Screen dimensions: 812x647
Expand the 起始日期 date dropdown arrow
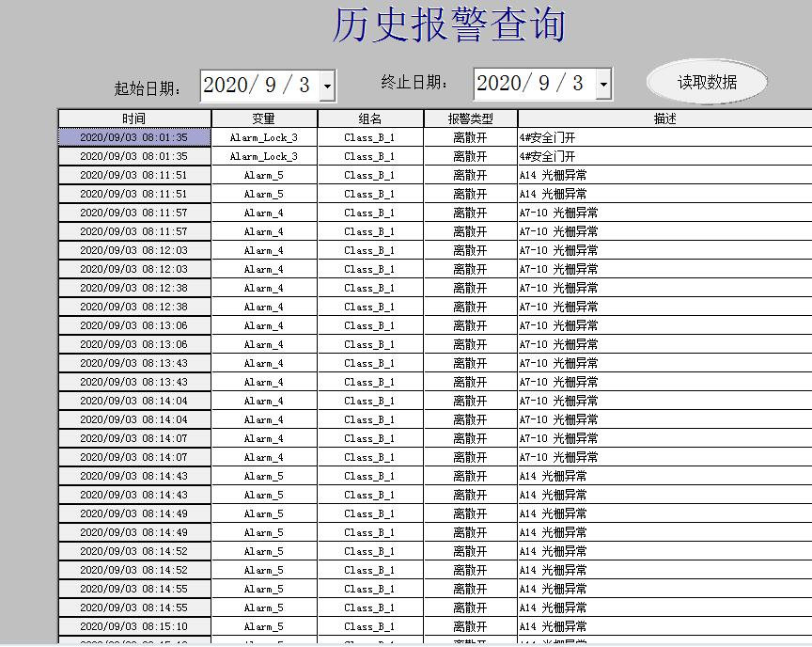326,86
